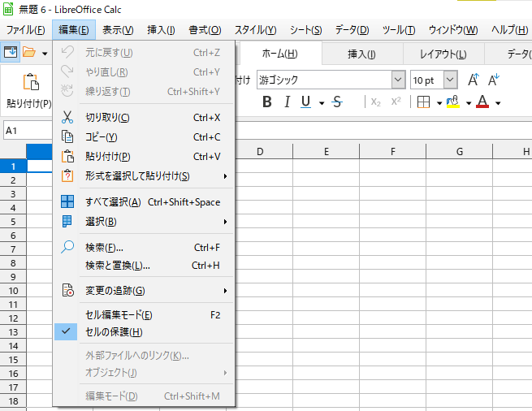Screen dimensions: 532x411
Task: Click the cell borders icon
Action: [x=423, y=102]
